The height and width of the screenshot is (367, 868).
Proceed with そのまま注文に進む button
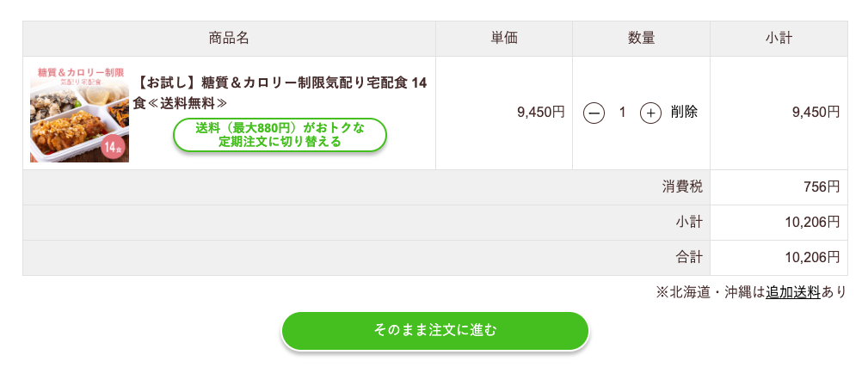click(435, 331)
